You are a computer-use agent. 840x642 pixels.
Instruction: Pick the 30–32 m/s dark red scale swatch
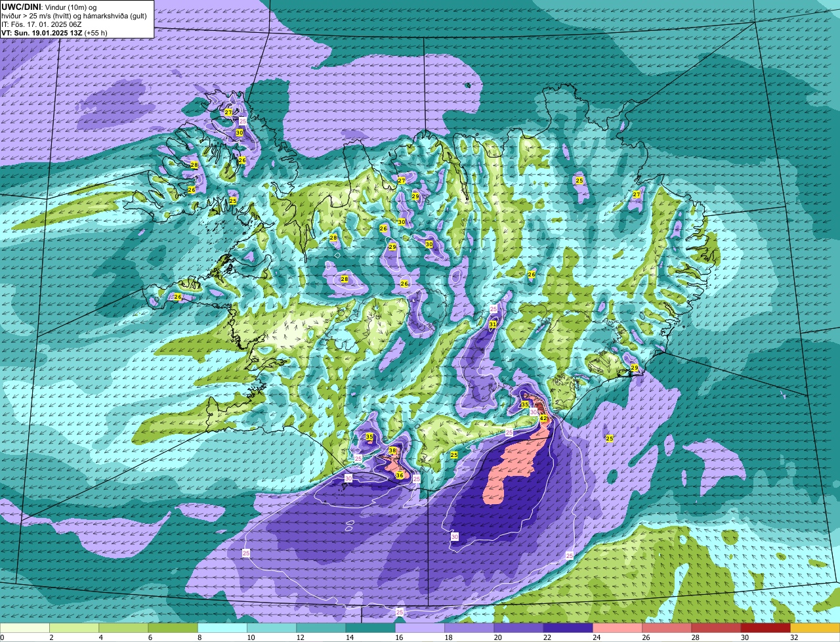[x=766, y=628]
